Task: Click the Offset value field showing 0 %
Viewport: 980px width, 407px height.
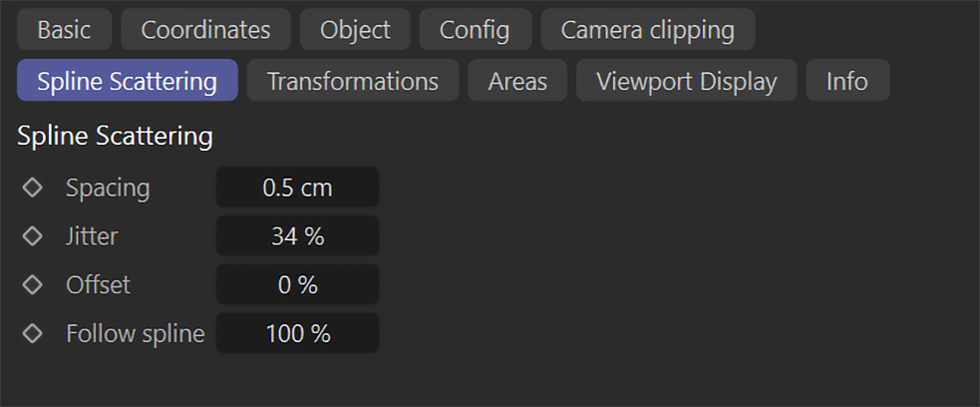Action: pyautogui.click(x=297, y=284)
